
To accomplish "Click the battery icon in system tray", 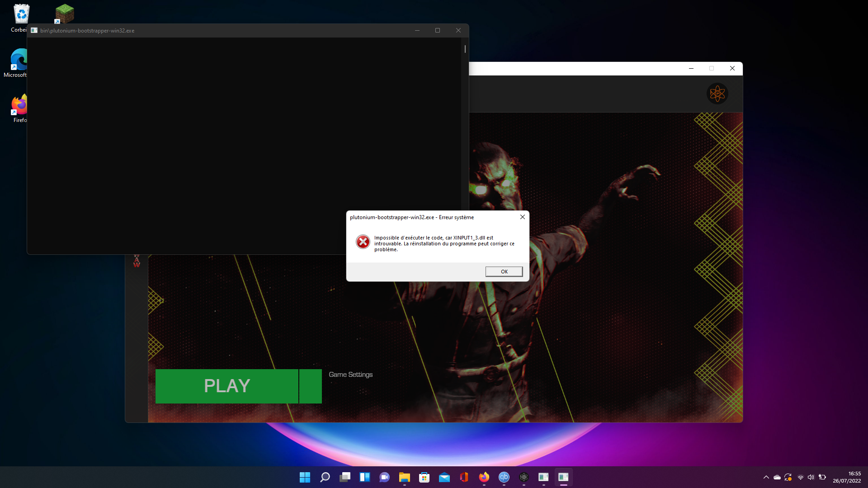I will click(x=822, y=477).
